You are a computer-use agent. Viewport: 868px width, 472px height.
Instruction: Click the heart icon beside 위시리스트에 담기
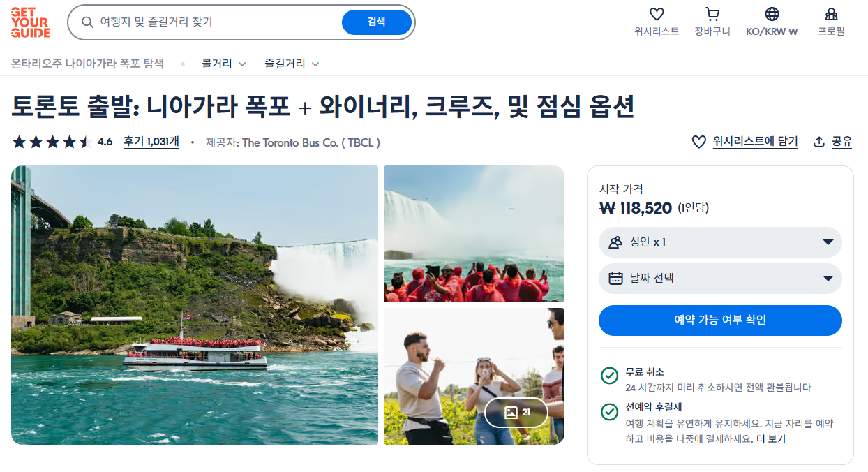[x=698, y=142]
